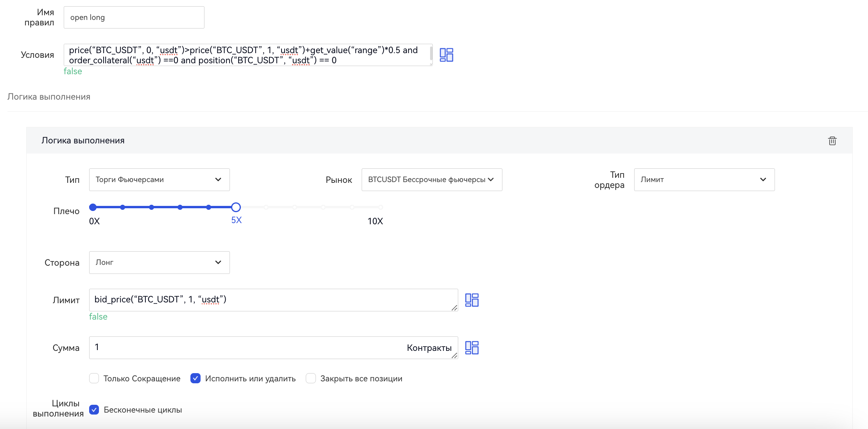This screenshot has width=868, height=429.
Task: Expand the Рынок dropdown with BTCUSDT futures
Action: (x=432, y=180)
